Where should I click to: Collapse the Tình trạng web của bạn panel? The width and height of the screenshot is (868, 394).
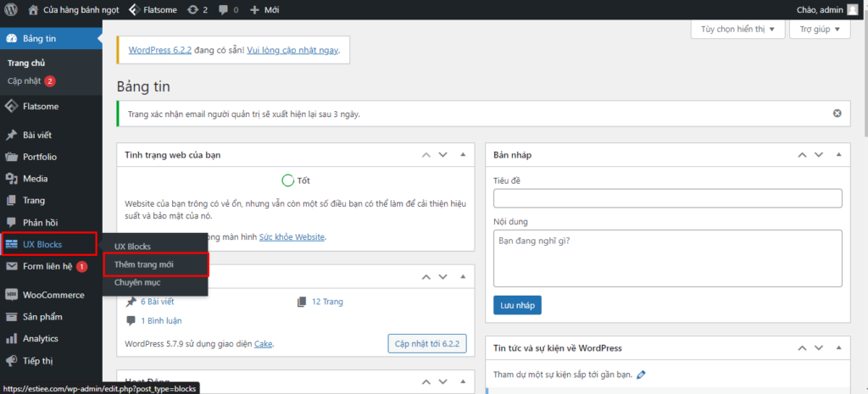[463, 155]
